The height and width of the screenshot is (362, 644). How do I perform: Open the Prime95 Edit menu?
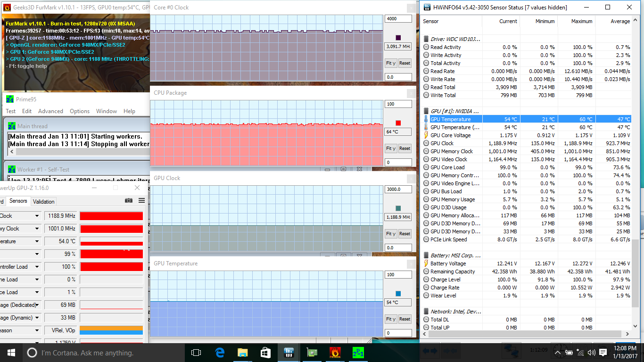(27, 111)
